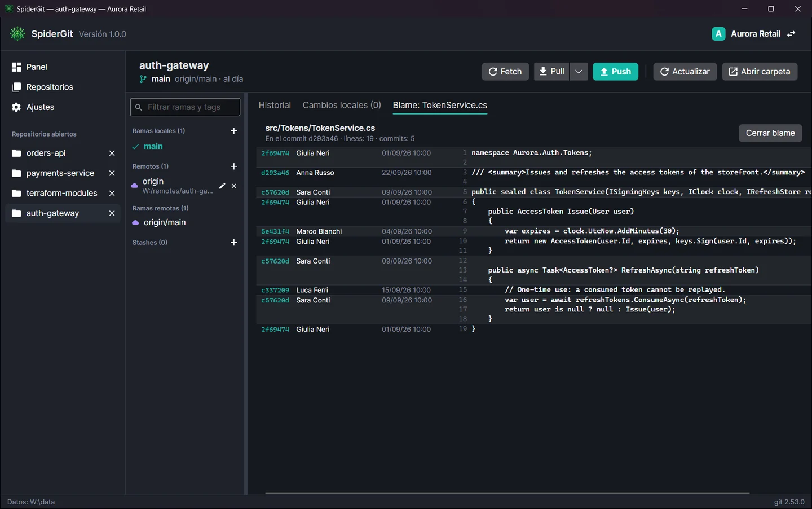The height and width of the screenshot is (509, 812).
Task: Click the SpiderGit spider logo
Action: [17, 34]
